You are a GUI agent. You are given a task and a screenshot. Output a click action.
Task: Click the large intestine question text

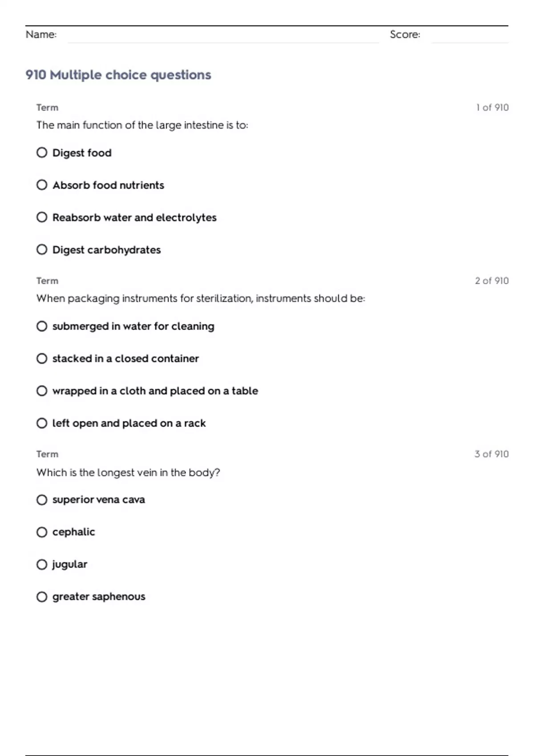142,125
